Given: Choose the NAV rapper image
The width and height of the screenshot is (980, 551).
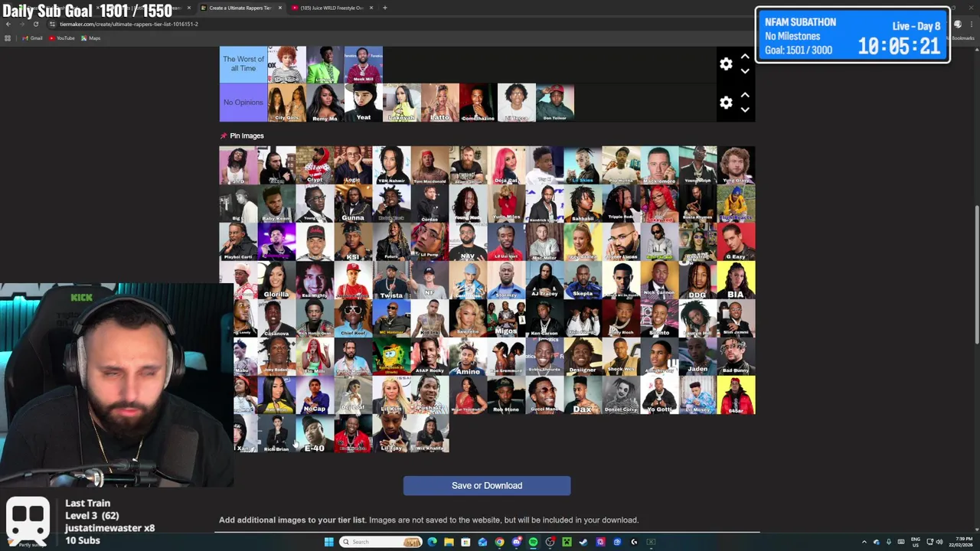Looking at the screenshot, I should (468, 242).
